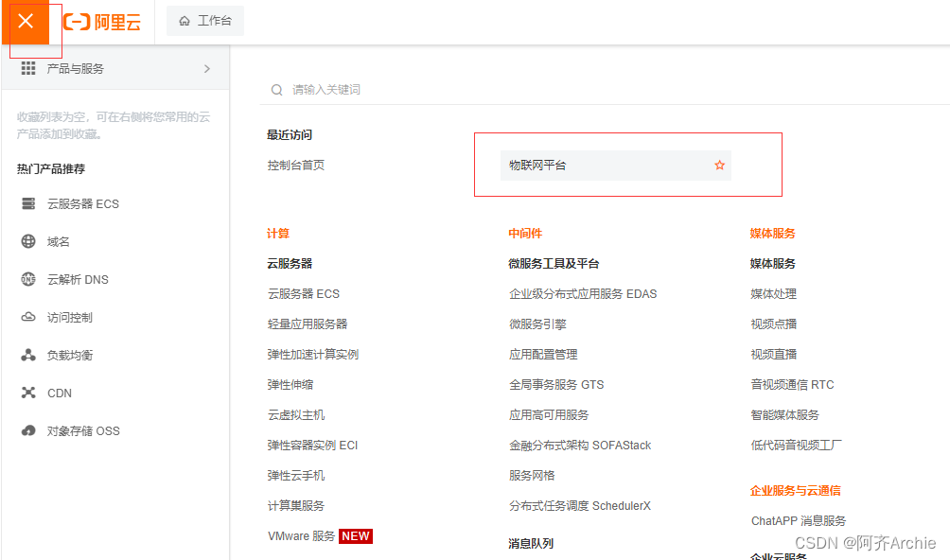Screen dimensions: 950x560
Task: Click the 最近访问 heading
Action: 290,134
